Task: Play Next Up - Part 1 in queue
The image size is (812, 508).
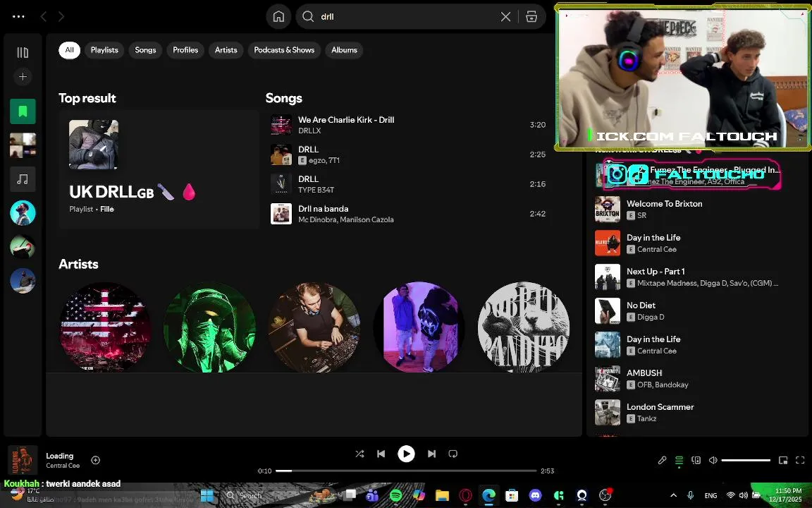Action: (697, 277)
